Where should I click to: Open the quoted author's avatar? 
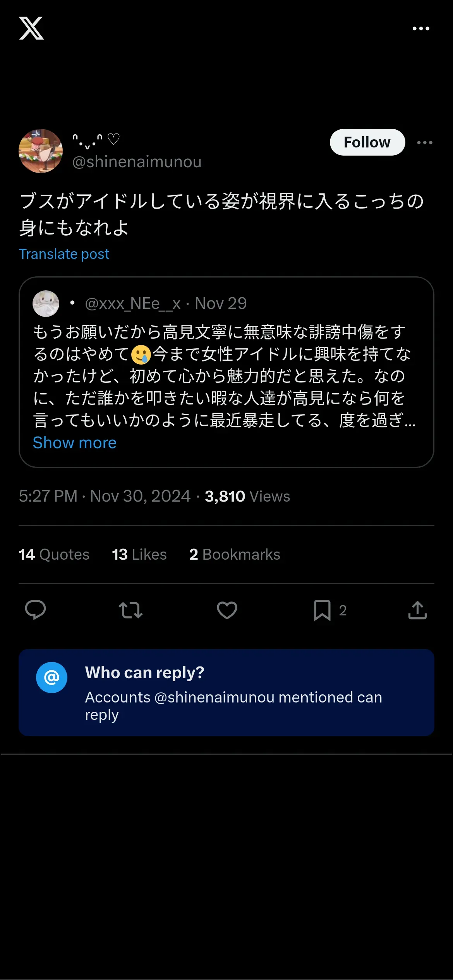(46, 303)
